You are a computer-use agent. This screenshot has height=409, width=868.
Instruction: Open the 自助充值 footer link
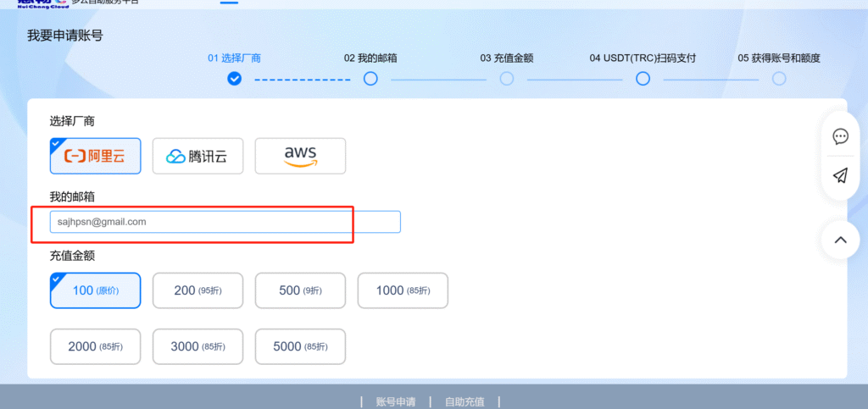(465, 402)
